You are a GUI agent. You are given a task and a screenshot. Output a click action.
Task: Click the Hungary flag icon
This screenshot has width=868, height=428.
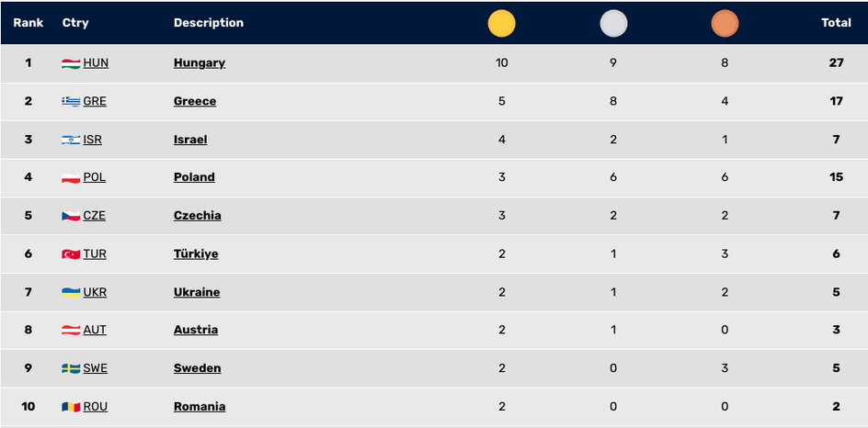tap(71, 63)
